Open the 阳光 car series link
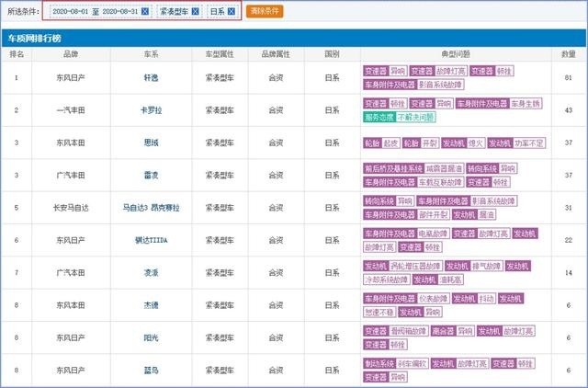588x388 pixels. [x=151, y=337]
